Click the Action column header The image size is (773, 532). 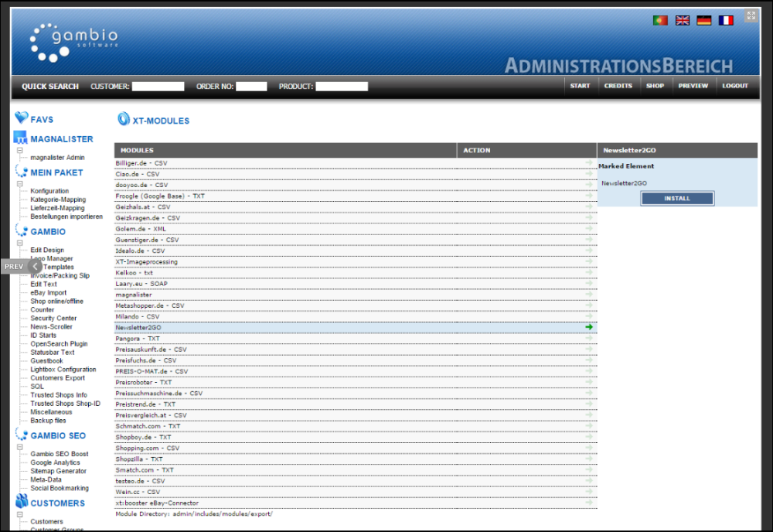[527, 150]
